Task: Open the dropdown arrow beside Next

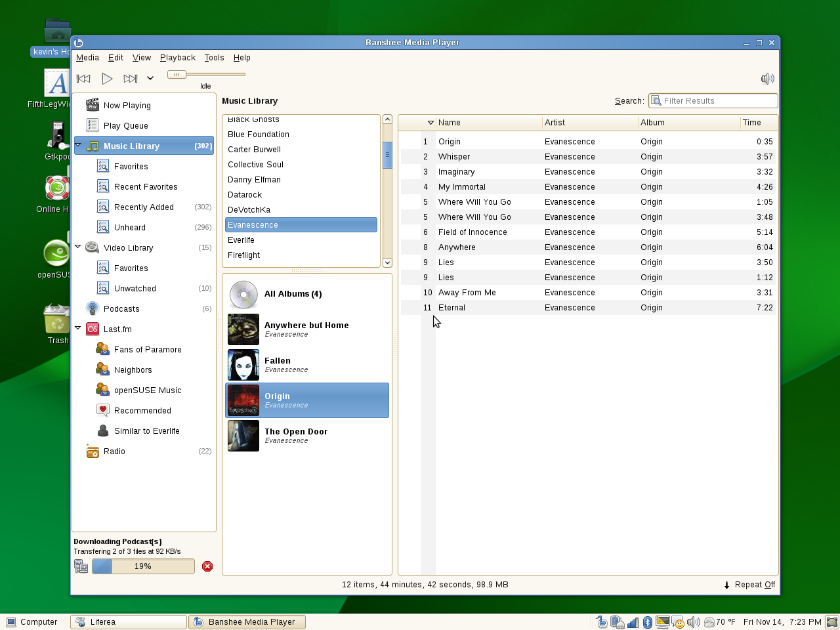Action: [x=150, y=79]
